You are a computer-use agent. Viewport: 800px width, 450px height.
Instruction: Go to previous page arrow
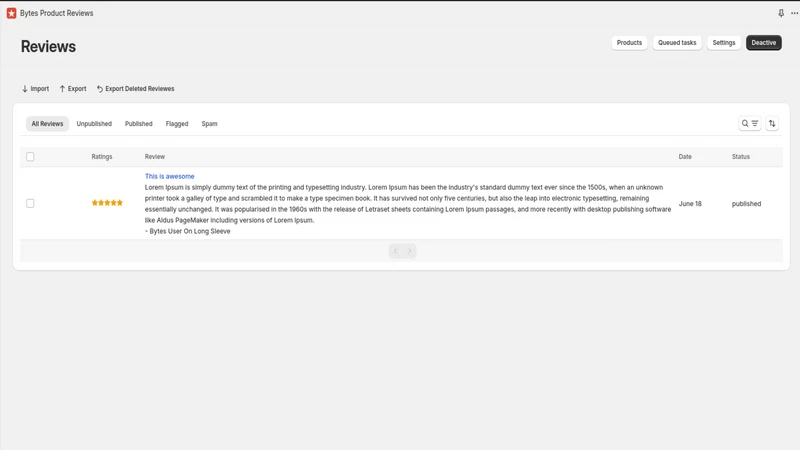point(395,251)
